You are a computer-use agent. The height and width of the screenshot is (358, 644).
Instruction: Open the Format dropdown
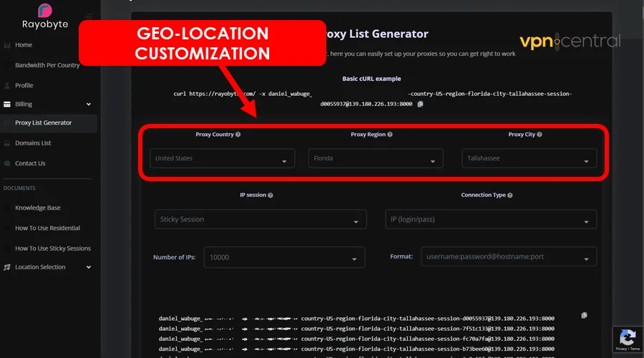(509, 256)
